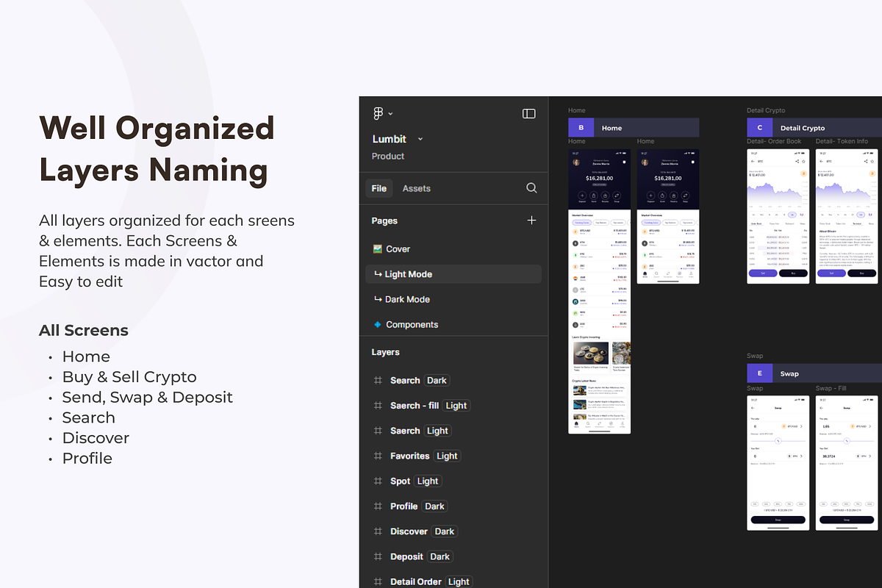Click frame icon of Search Dark layer
This screenshot has height=588, width=882.
pos(378,380)
